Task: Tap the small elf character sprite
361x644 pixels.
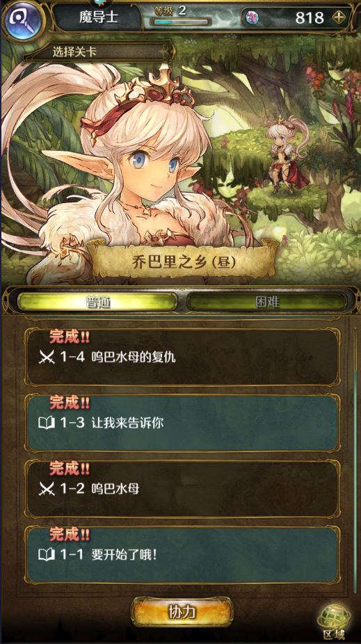Action: pyautogui.click(x=287, y=156)
